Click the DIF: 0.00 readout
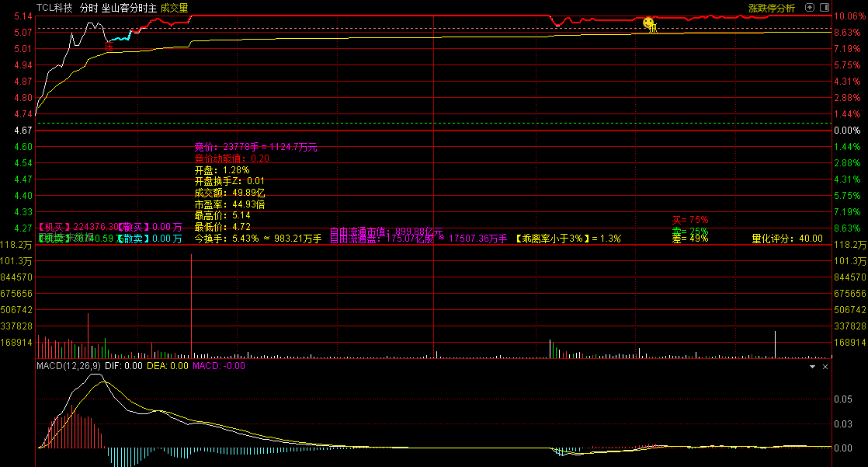 click(123, 366)
